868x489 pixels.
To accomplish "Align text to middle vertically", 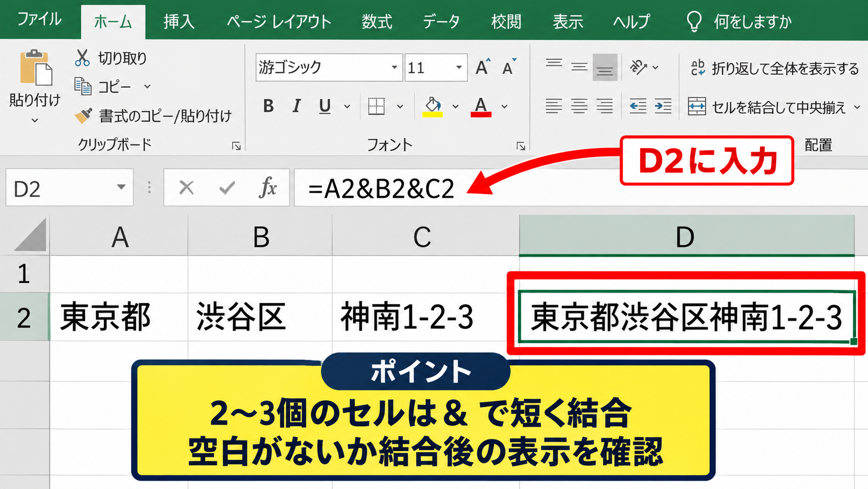I will coord(579,67).
